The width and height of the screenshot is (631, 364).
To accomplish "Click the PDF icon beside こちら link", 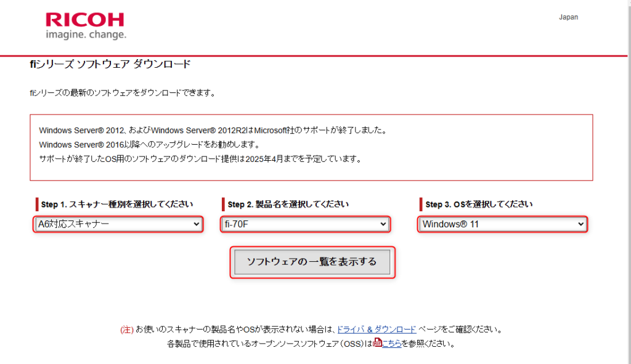I will (377, 342).
